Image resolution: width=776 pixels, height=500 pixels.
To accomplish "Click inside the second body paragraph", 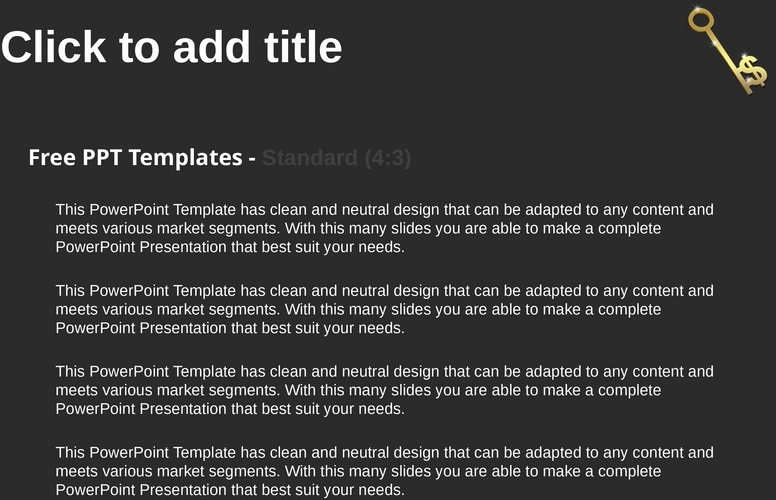I will (385, 309).
